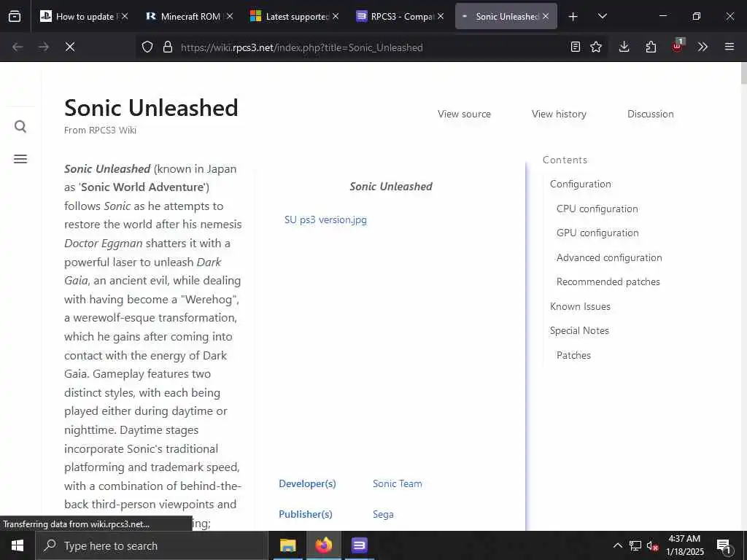Viewport: 747px width, 560px height.
Task: Open File Explorer from taskbar
Action: click(x=287, y=545)
